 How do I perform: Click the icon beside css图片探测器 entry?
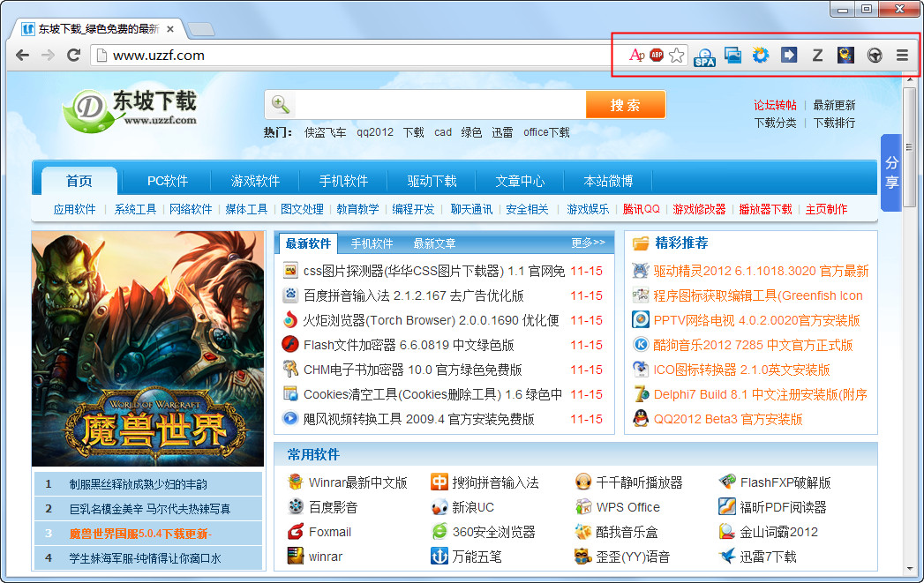290,271
